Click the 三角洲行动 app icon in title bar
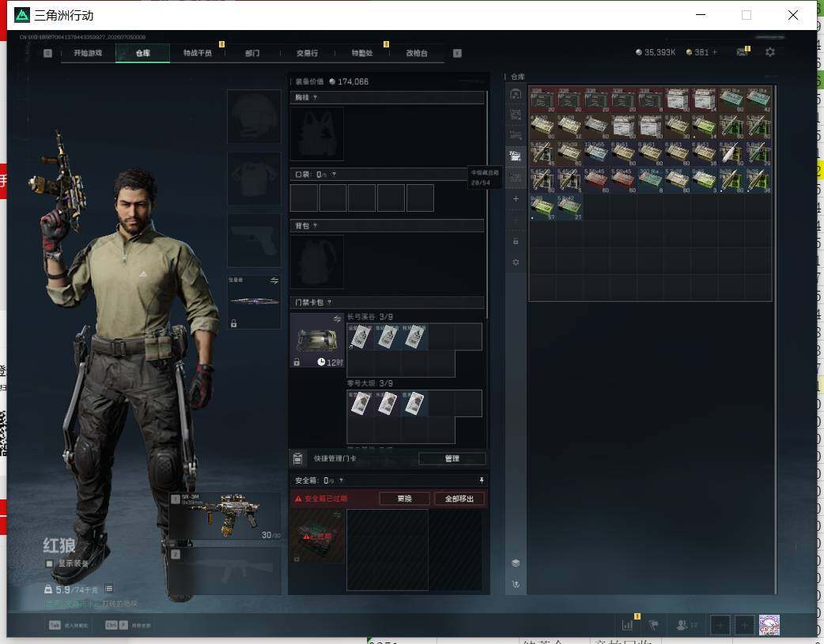824x644 pixels. [22, 15]
